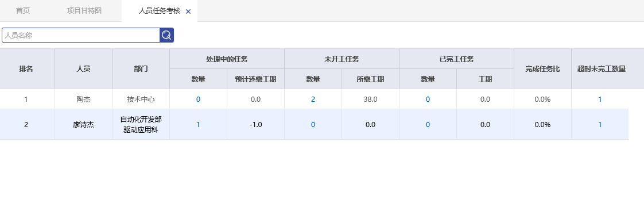
Task: Open 廖诗杰's 未开工任务 count link
Action: pos(313,125)
